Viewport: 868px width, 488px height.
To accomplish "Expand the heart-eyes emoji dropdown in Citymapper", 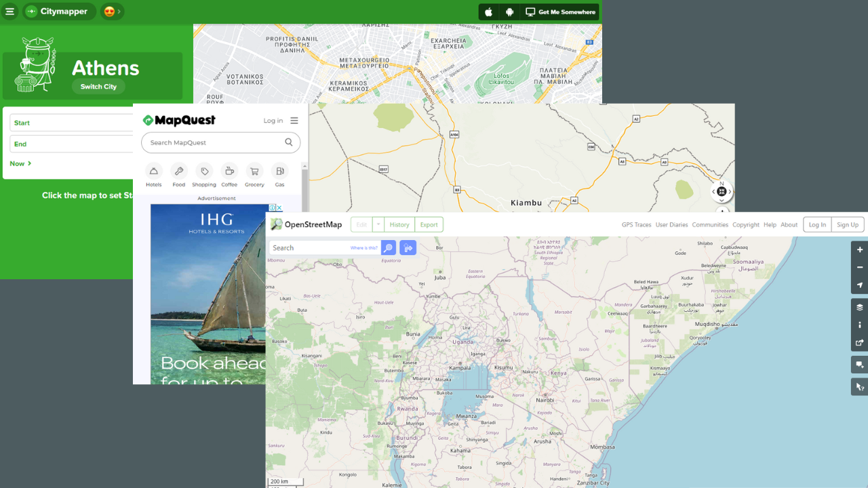I will [112, 12].
